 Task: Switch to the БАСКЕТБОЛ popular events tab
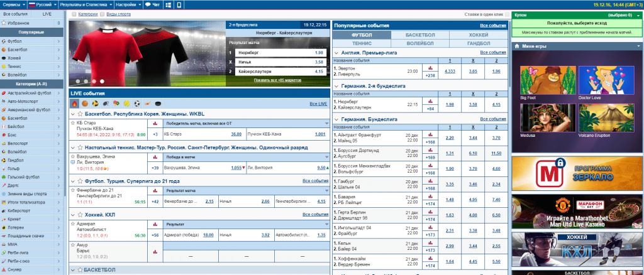tap(419, 35)
